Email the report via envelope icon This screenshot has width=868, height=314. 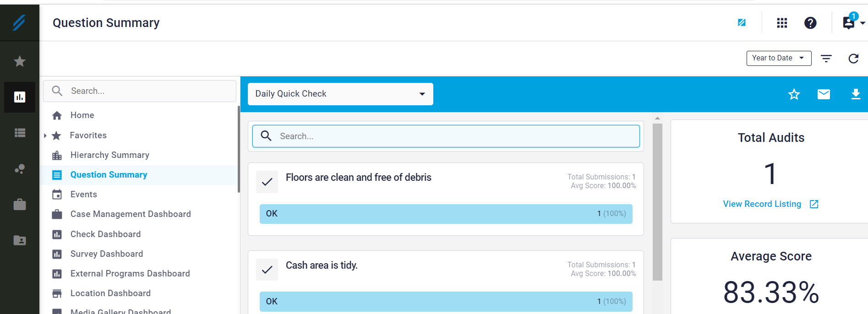click(x=824, y=94)
